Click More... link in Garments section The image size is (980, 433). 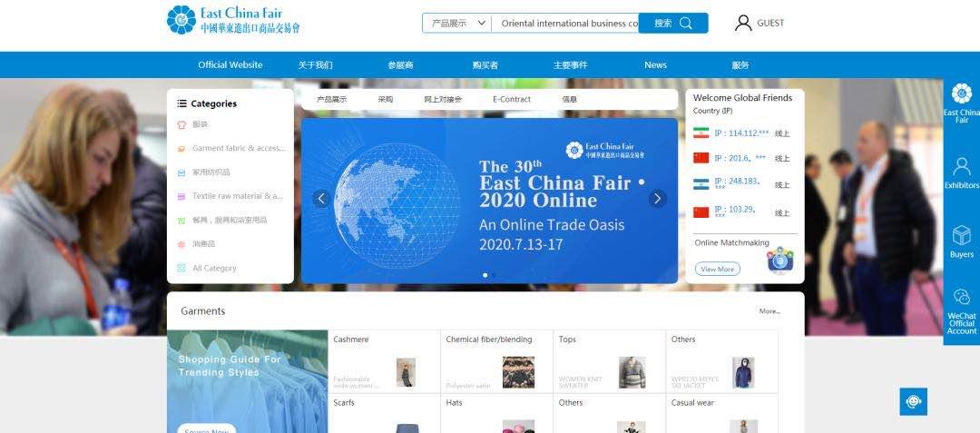pos(769,311)
